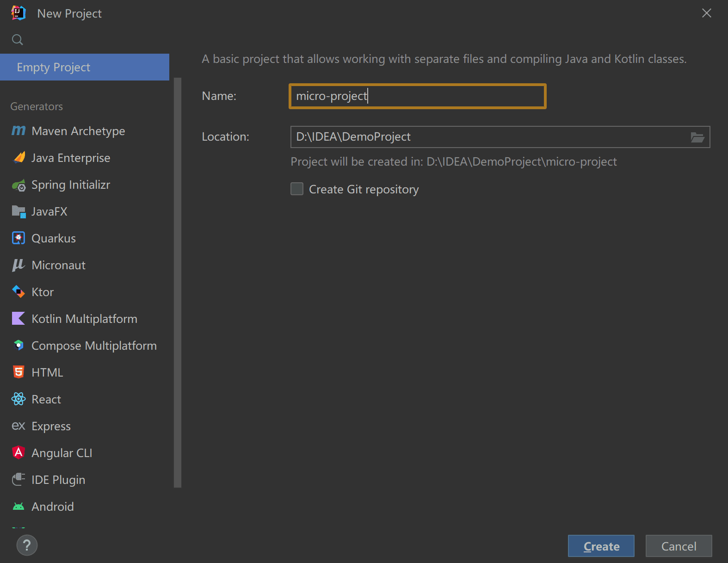Select the React generator label
Viewport: 728px width, 563px height.
click(46, 400)
